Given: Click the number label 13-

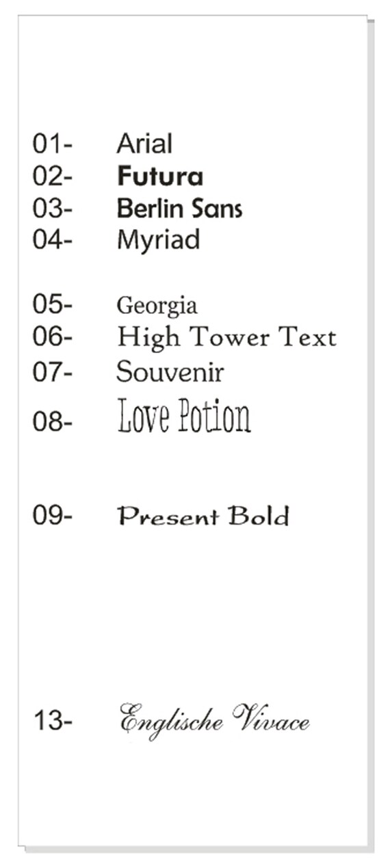Looking at the screenshot, I should [x=52, y=721].
